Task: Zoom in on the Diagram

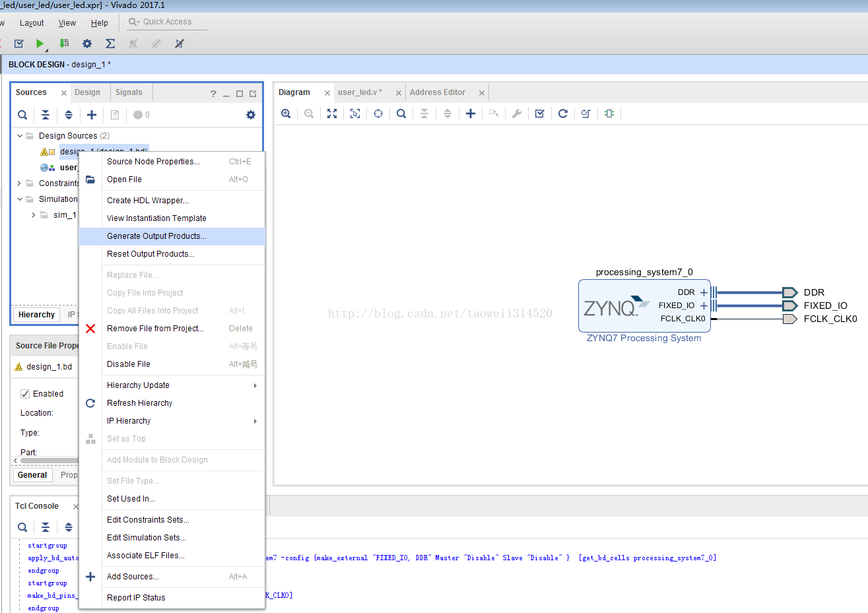Action: (x=286, y=113)
